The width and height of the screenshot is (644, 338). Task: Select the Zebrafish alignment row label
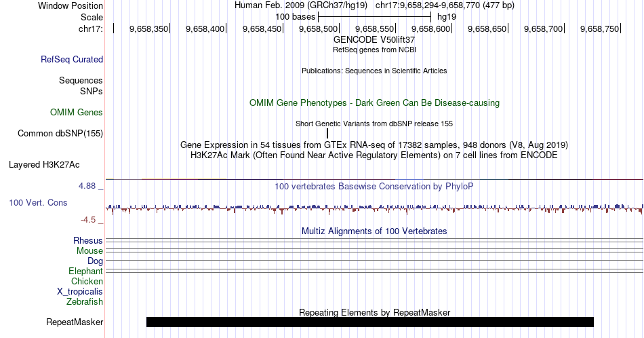pos(85,301)
